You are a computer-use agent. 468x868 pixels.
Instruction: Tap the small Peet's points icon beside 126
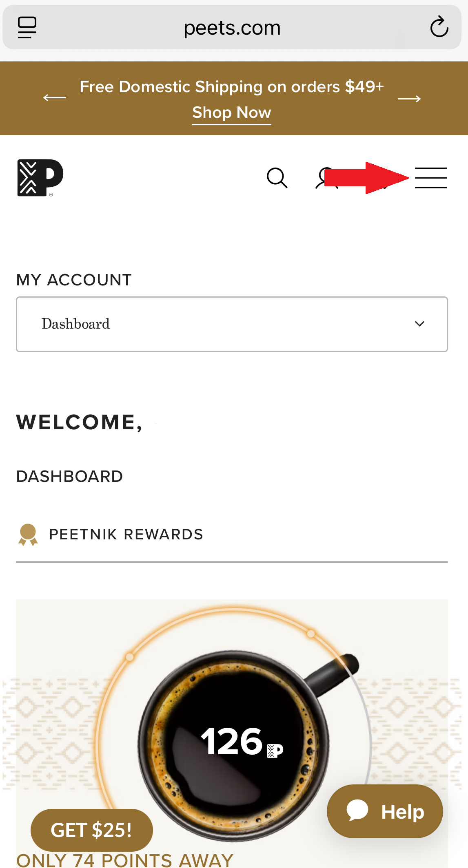pos(275,751)
